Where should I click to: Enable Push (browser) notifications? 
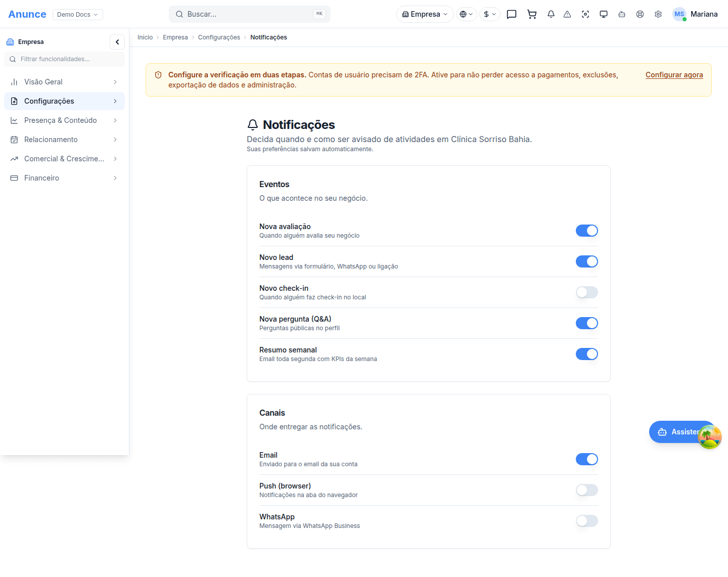tap(587, 490)
